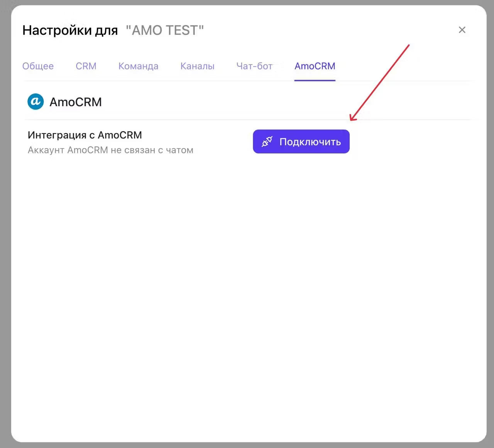The width and height of the screenshot is (494, 448).
Task: Click the plug icon inside Подключить
Action: coord(267,141)
